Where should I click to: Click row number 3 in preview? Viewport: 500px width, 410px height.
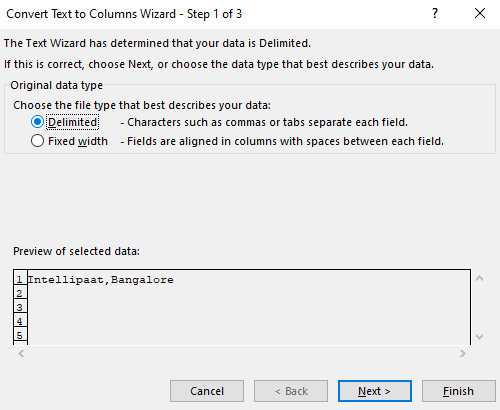click(x=20, y=307)
